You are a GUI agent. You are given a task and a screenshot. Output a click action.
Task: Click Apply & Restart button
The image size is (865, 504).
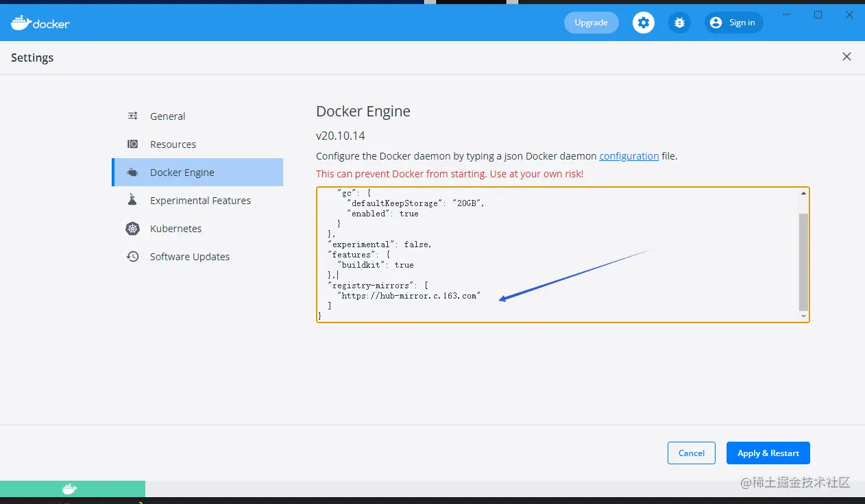[x=768, y=453]
